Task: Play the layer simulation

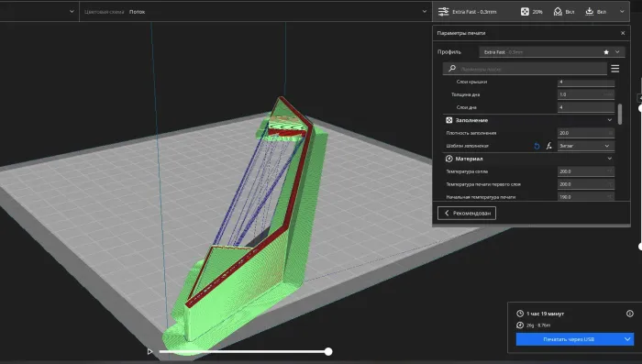Action: click(149, 351)
